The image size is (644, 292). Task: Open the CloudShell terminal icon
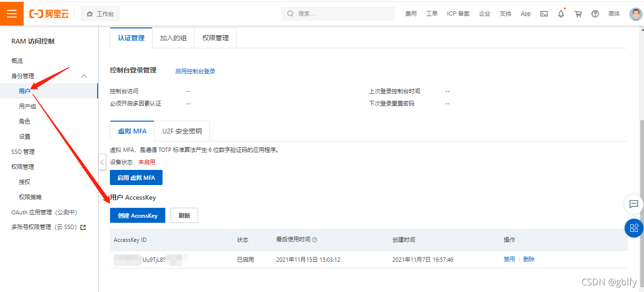coord(544,13)
